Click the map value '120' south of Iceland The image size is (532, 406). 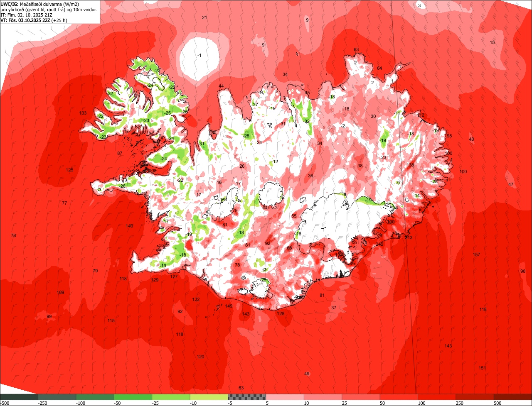pyautogui.click(x=201, y=357)
